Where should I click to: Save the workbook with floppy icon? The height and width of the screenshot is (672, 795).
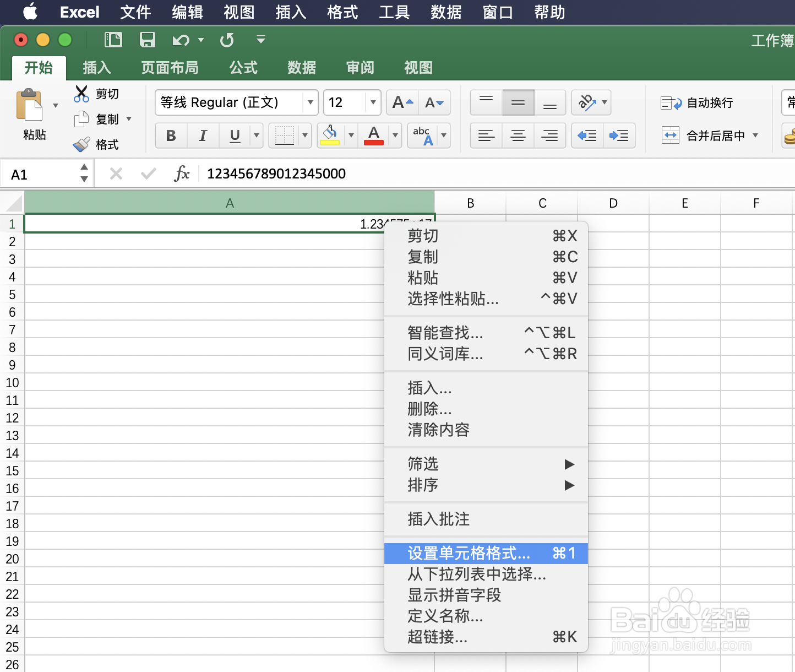pos(147,40)
